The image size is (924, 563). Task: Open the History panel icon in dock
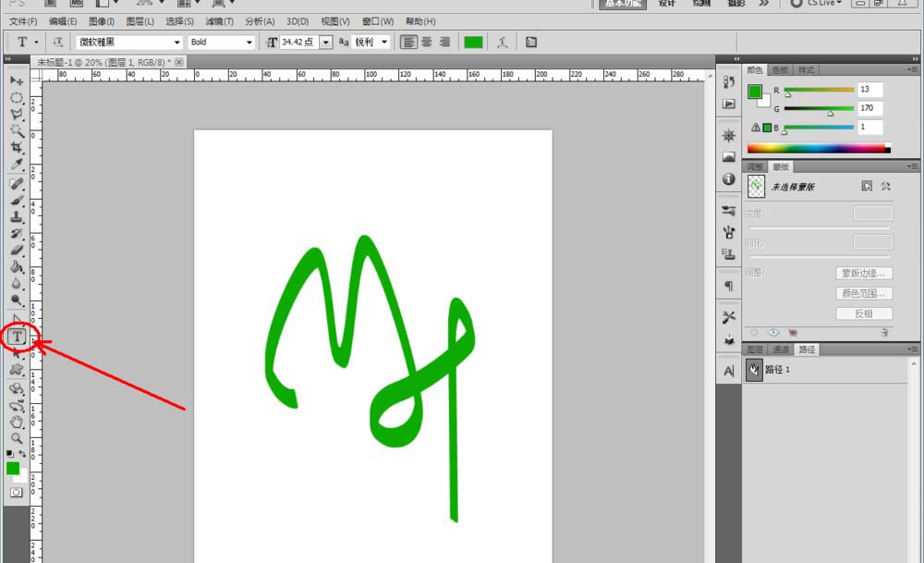click(729, 82)
